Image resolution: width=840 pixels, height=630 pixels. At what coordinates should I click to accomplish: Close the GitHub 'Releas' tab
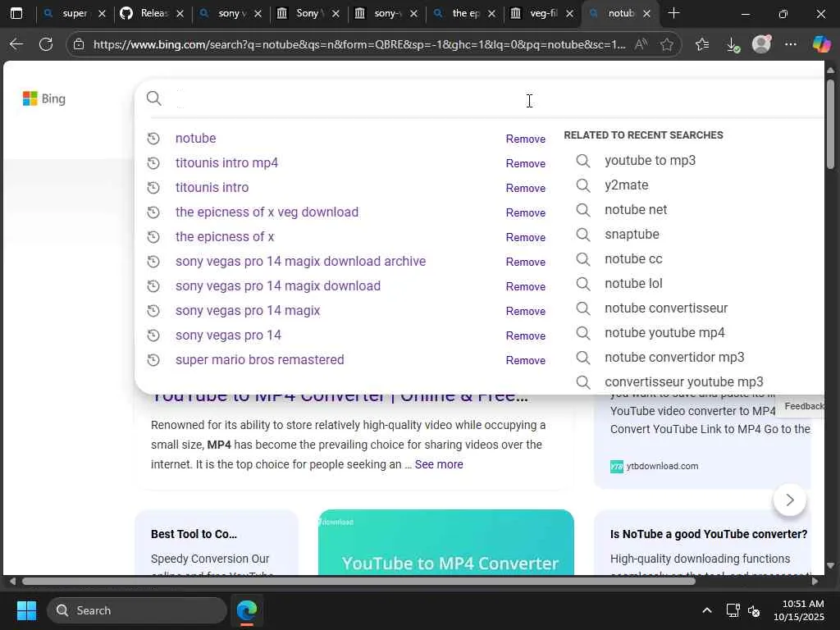coord(180,13)
